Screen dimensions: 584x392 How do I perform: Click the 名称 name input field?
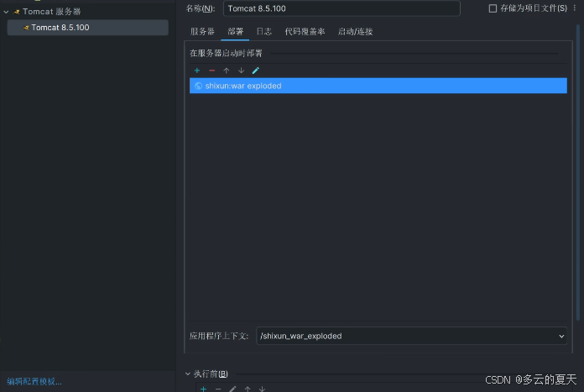pos(342,8)
